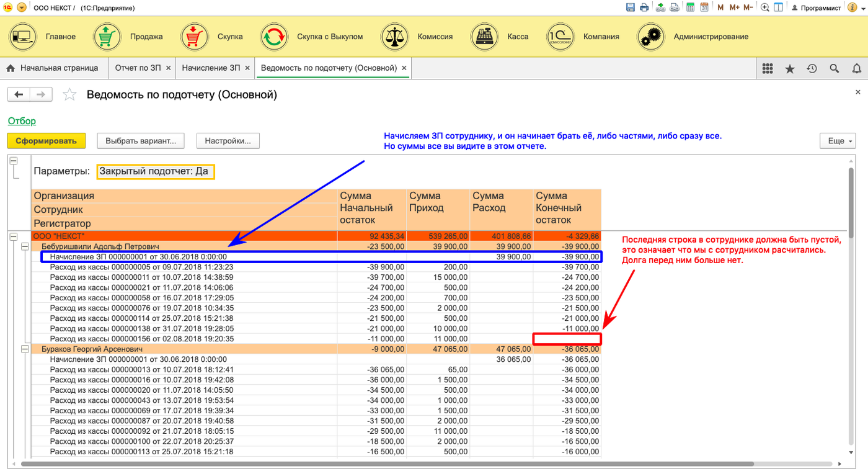The image size is (868, 476).
Task: Close the Отчет по ЗП tab
Action: pyautogui.click(x=168, y=68)
